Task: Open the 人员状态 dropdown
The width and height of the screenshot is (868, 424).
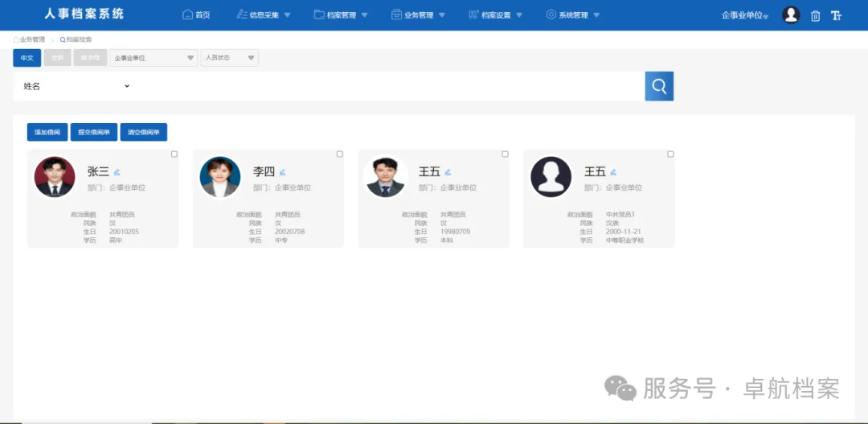Action: coord(230,58)
